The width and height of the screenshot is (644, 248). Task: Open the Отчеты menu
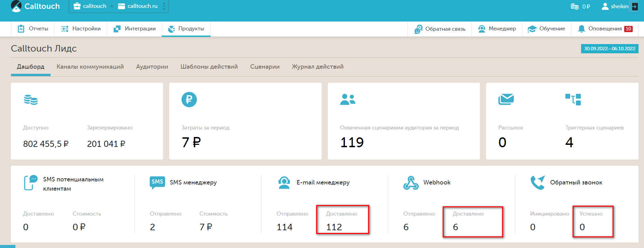point(33,29)
